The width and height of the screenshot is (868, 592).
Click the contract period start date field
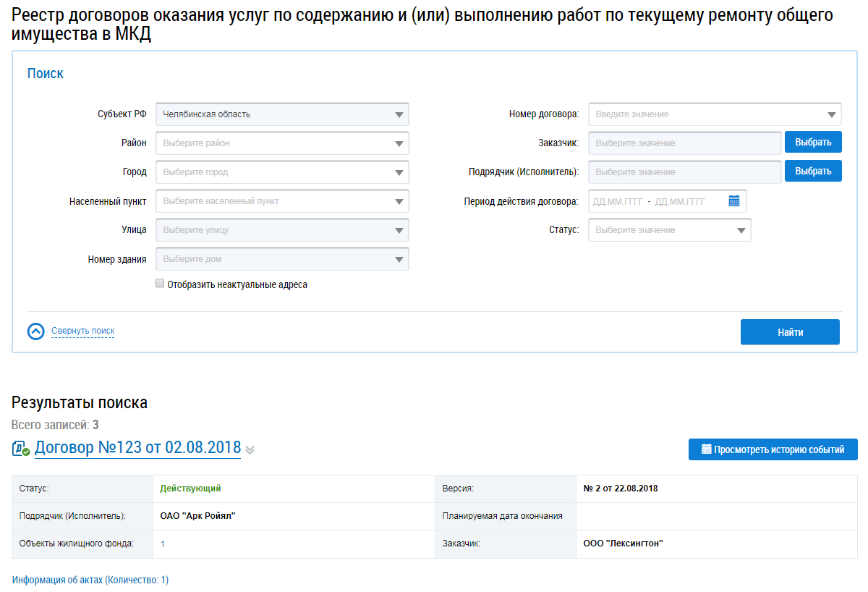point(617,202)
